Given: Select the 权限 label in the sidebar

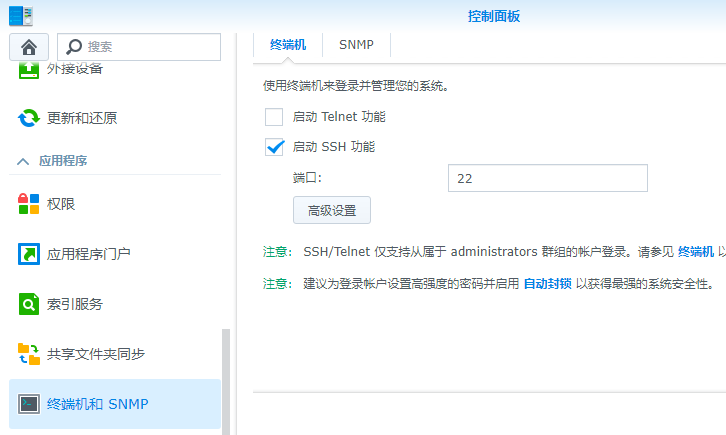Looking at the screenshot, I should [x=61, y=204].
